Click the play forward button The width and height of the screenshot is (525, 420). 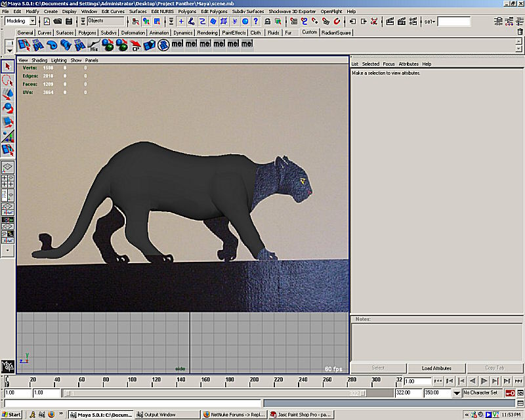point(484,381)
